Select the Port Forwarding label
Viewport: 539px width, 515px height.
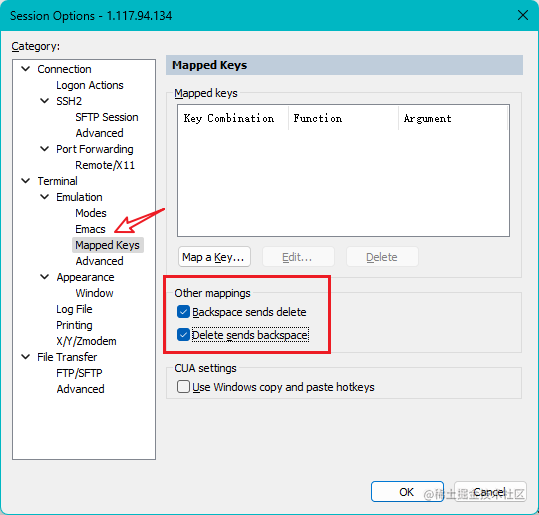pyautogui.click(x=95, y=149)
